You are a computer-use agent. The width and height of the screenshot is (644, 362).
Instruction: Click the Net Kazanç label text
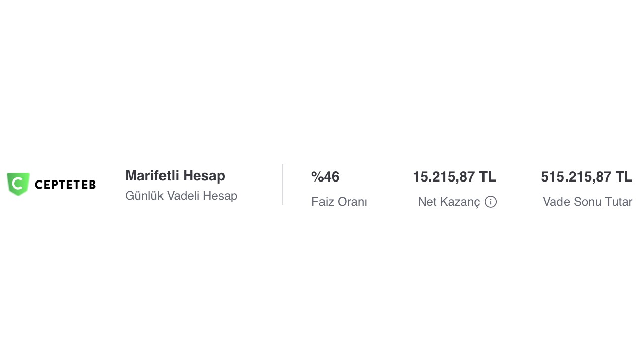pyautogui.click(x=449, y=202)
